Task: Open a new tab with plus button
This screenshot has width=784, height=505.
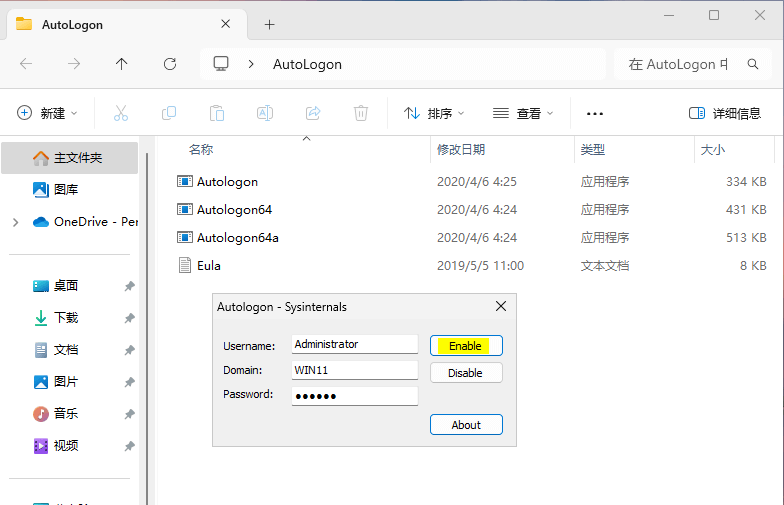Action: click(x=269, y=24)
